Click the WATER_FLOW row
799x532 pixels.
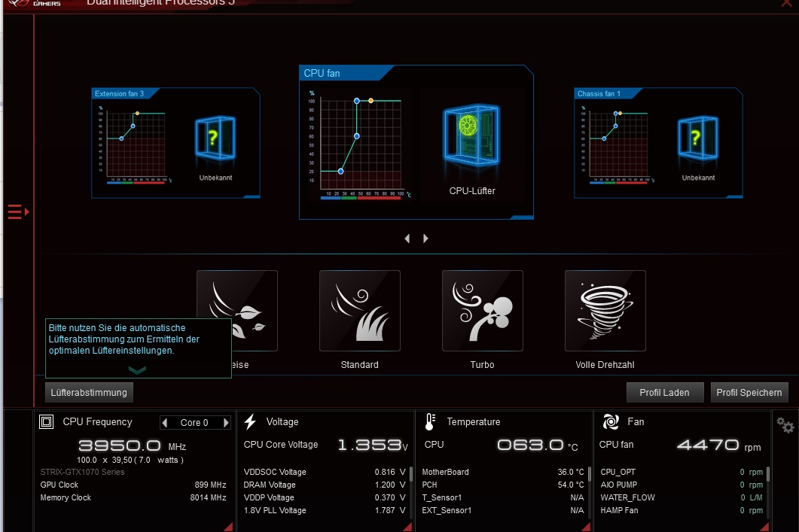tap(682, 497)
